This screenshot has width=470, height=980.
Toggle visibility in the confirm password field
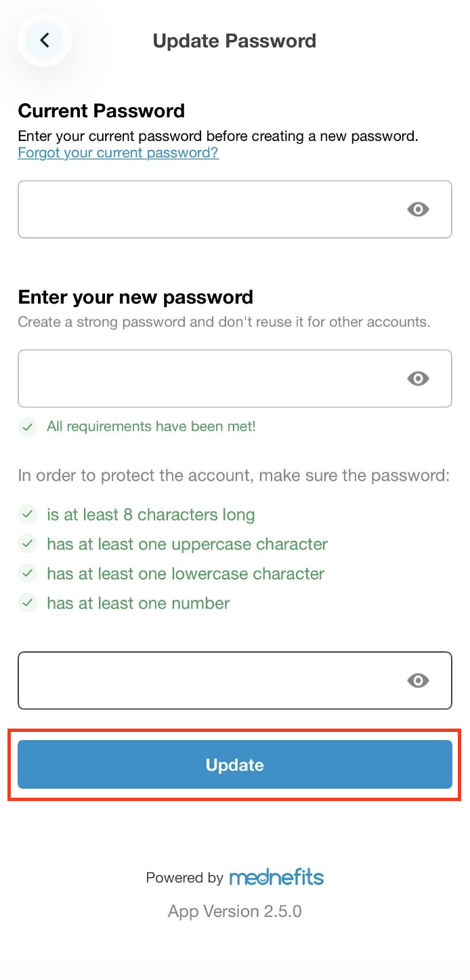[418, 680]
